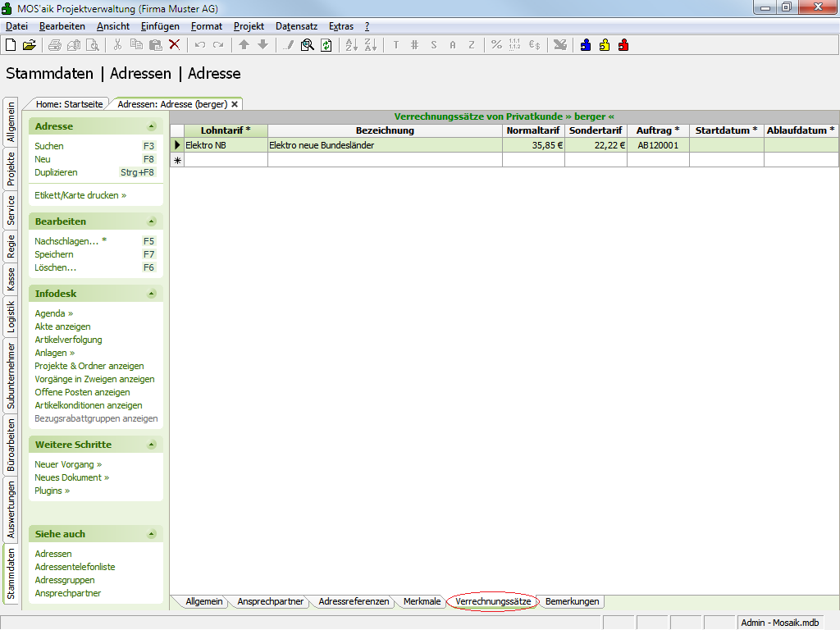
Task: Switch to the Ansprechpartner bottom tab
Action: click(271, 601)
